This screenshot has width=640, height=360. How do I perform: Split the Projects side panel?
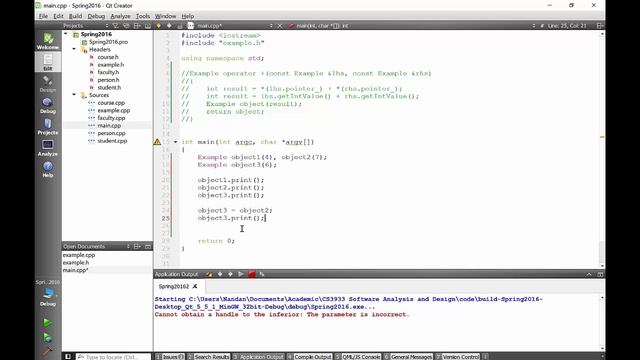(137, 26)
